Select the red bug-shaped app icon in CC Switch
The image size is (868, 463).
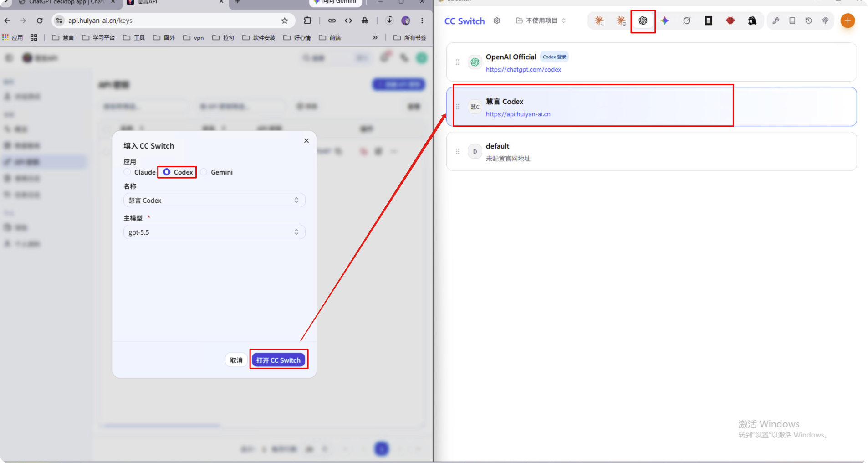730,21
